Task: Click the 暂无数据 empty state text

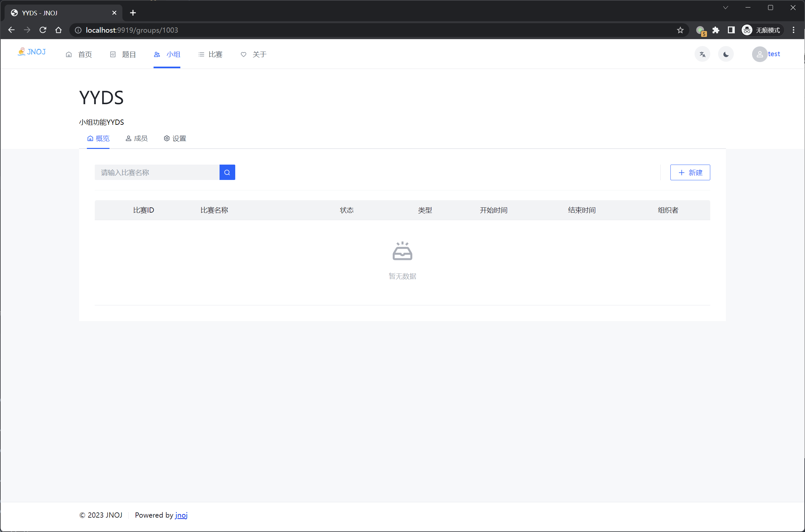Action: point(402,276)
